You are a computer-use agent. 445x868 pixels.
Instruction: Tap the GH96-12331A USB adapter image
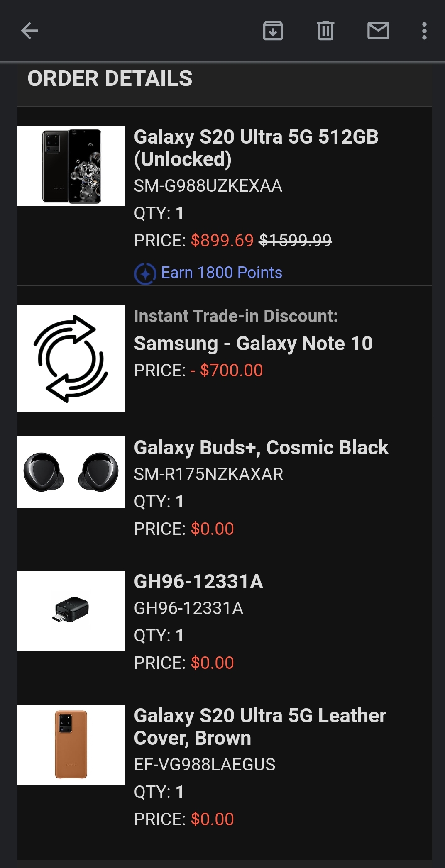click(71, 610)
